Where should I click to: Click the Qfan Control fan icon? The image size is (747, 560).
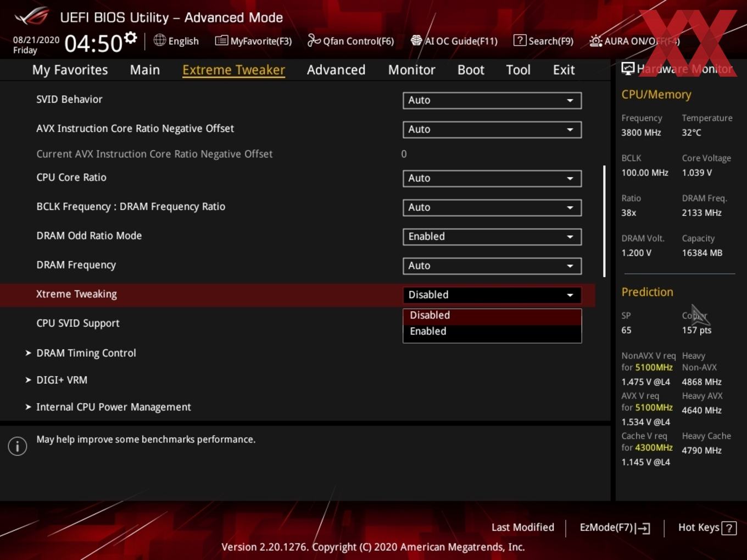coord(314,40)
